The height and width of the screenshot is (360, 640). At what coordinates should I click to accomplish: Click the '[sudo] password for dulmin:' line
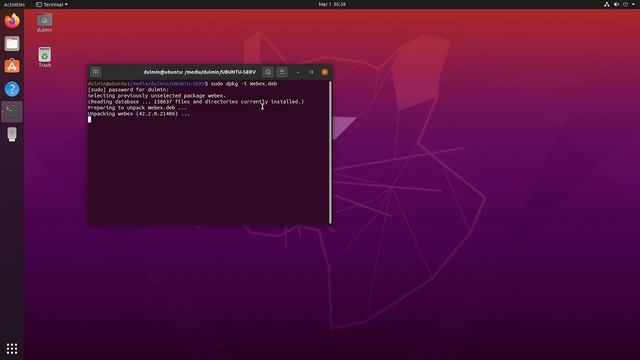click(x=128, y=90)
